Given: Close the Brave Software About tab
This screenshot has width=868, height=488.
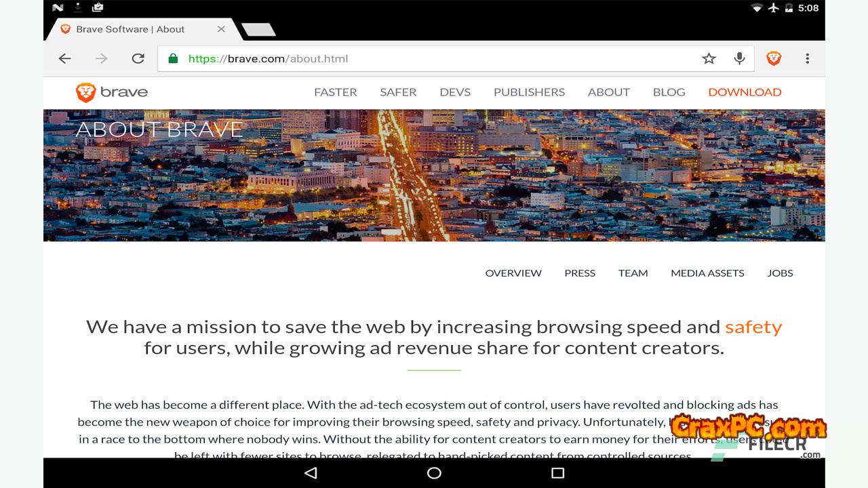Looking at the screenshot, I should pos(221,29).
